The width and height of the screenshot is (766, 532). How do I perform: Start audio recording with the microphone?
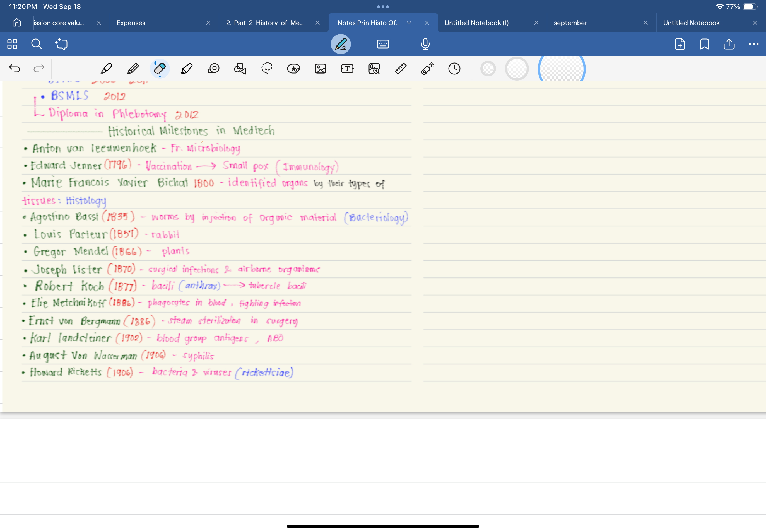click(x=425, y=44)
